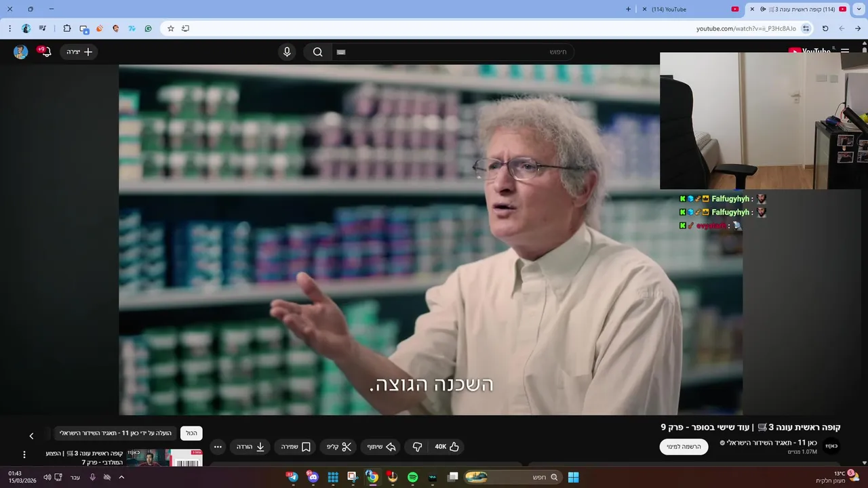The image size is (868, 488).
Task: Open a new browser tab
Action: click(628, 9)
